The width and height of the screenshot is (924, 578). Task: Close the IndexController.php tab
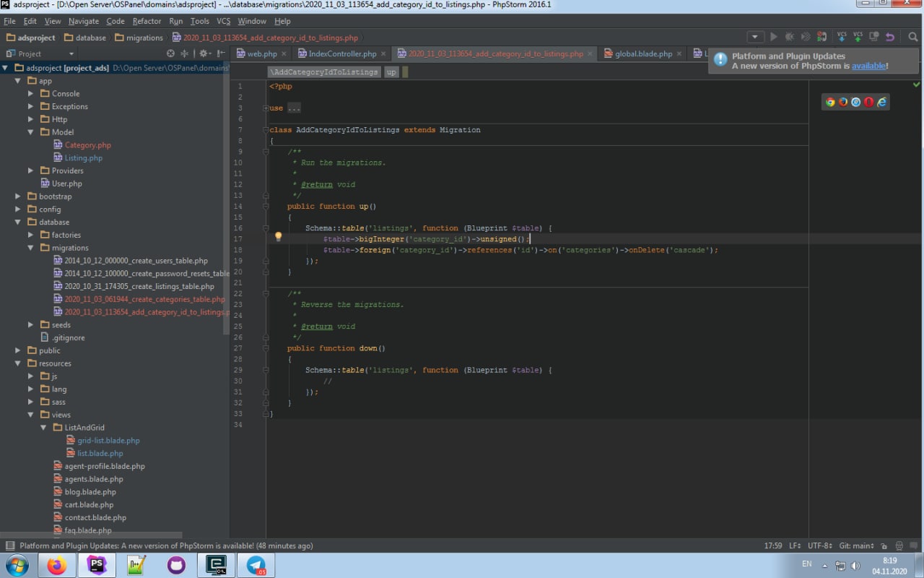click(x=383, y=53)
